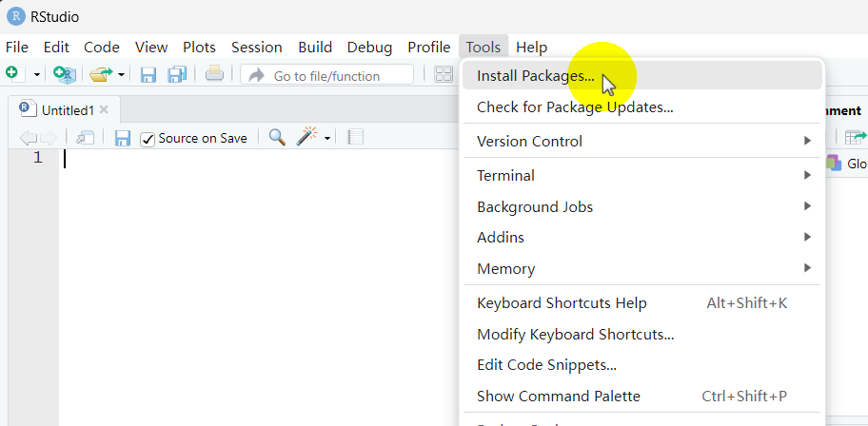Image resolution: width=868 pixels, height=426 pixels.
Task: Switch to the Untitled1 tab
Action: point(67,110)
